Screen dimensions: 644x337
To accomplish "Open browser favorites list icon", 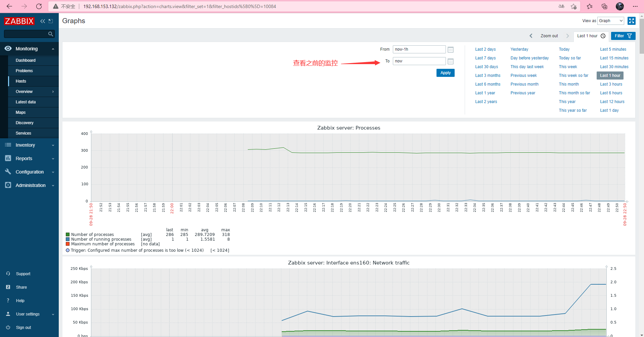I will [590, 6].
